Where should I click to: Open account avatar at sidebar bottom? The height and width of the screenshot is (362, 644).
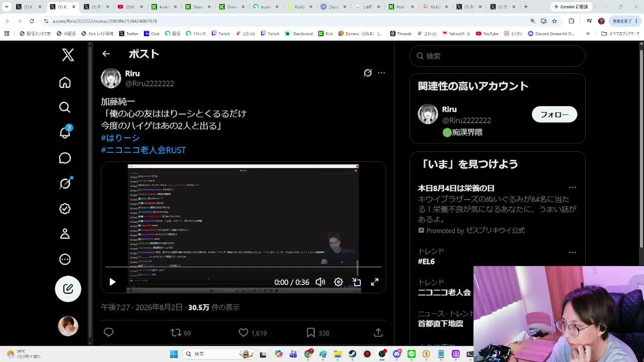pos(68,326)
